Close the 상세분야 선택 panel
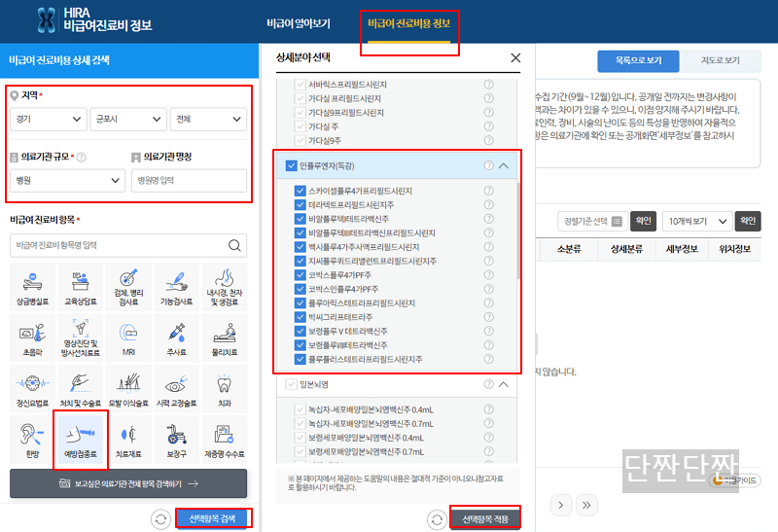 [515, 58]
